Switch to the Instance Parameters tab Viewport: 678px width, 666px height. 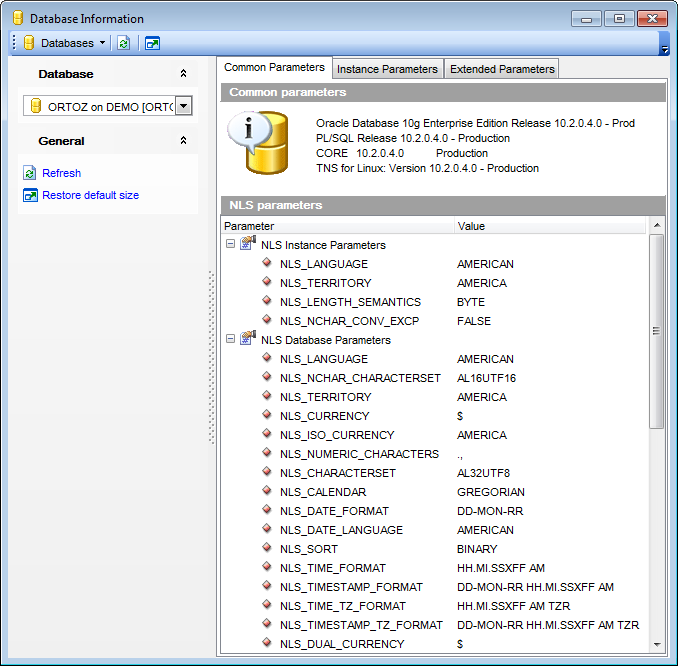[387, 69]
